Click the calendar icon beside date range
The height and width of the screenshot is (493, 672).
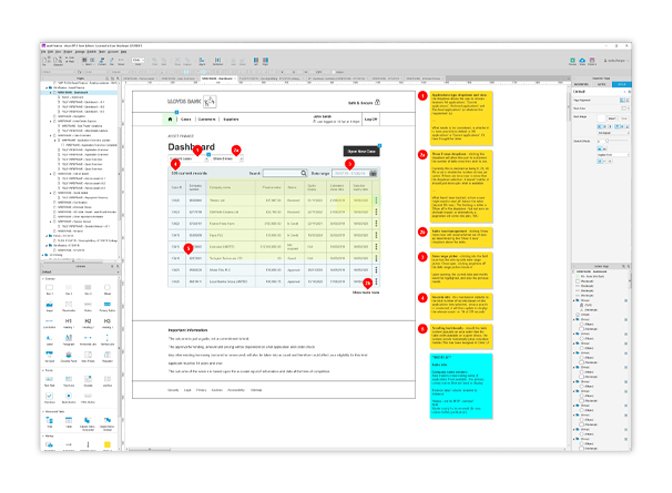pyautogui.click(x=373, y=173)
